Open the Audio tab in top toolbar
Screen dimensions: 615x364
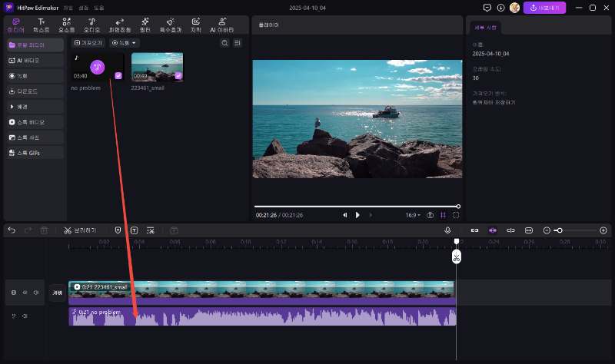(x=91, y=25)
